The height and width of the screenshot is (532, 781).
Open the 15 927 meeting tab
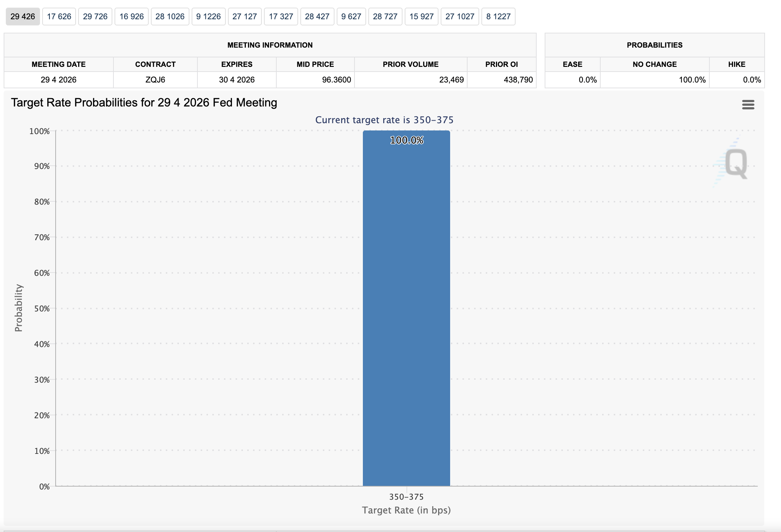(421, 17)
